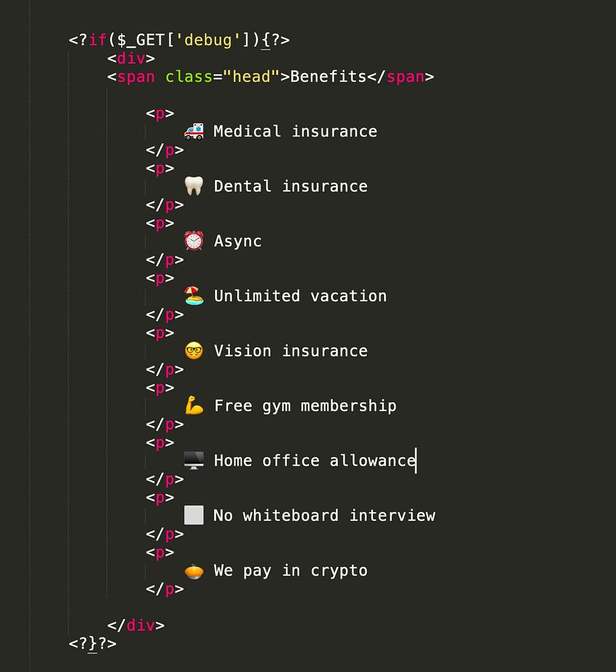Click the opening div tag
616x672 pixels.
point(131,58)
